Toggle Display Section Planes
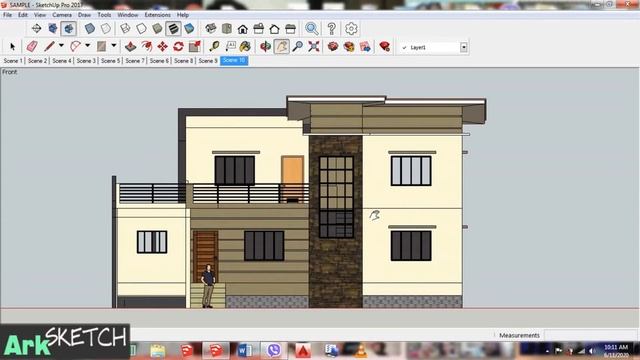The image size is (640, 360). coord(53,29)
